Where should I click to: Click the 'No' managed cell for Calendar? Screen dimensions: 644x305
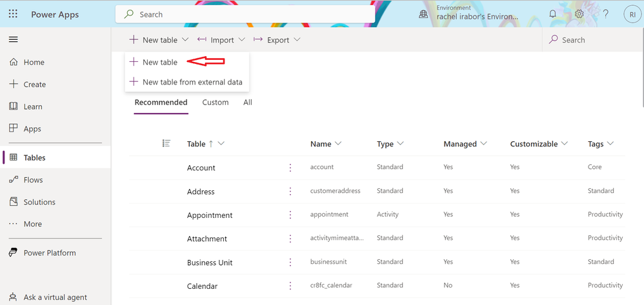448,285
